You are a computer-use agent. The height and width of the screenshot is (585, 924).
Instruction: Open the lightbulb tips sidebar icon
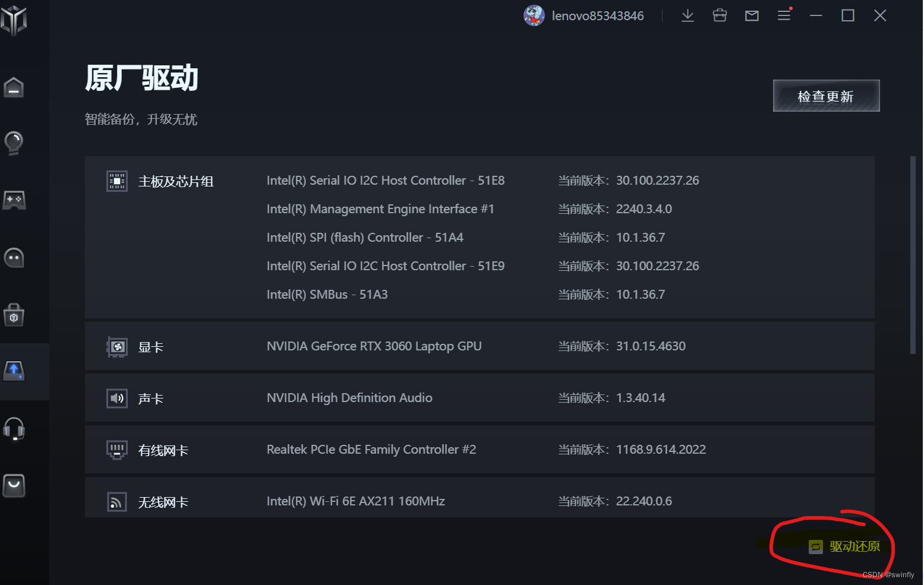click(x=14, y=143)
